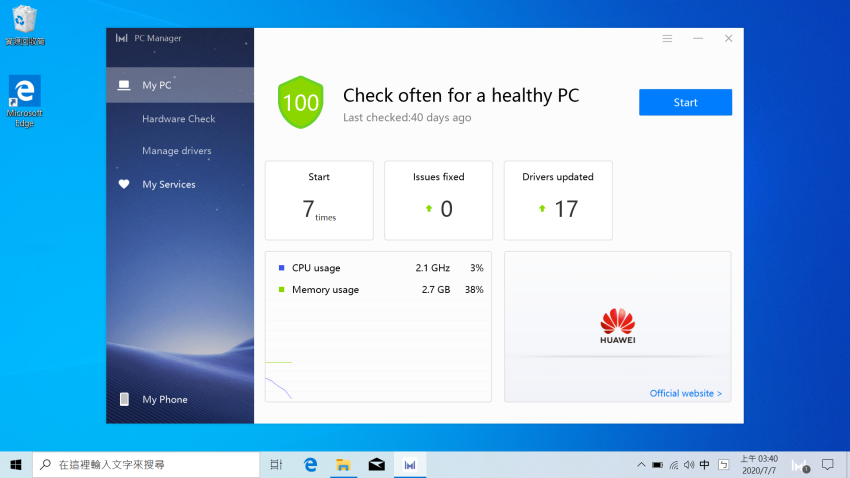Open the hamburger menu in title bar
Viewport: 850px width, 478px height.
pyautogui.click(x=667, y=38)
